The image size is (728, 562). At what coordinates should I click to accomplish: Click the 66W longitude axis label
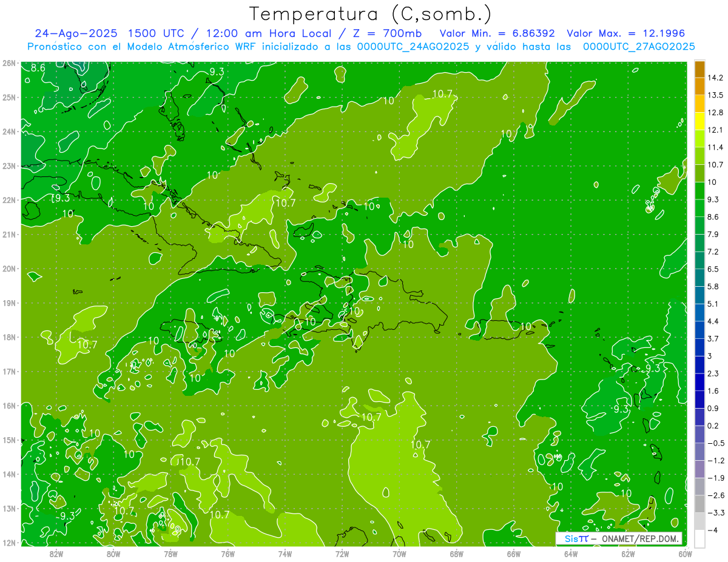click(x=513, y=554)
